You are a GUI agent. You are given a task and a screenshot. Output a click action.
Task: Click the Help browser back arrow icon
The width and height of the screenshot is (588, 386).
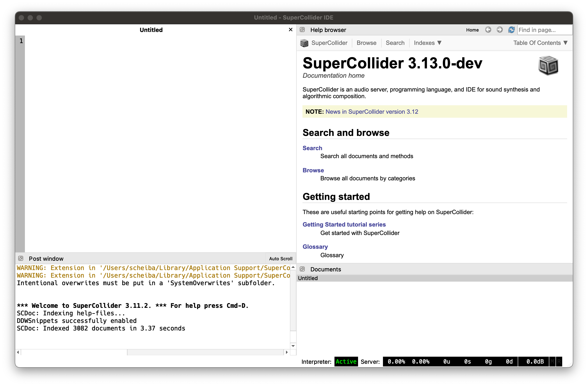tap(488, 30)
